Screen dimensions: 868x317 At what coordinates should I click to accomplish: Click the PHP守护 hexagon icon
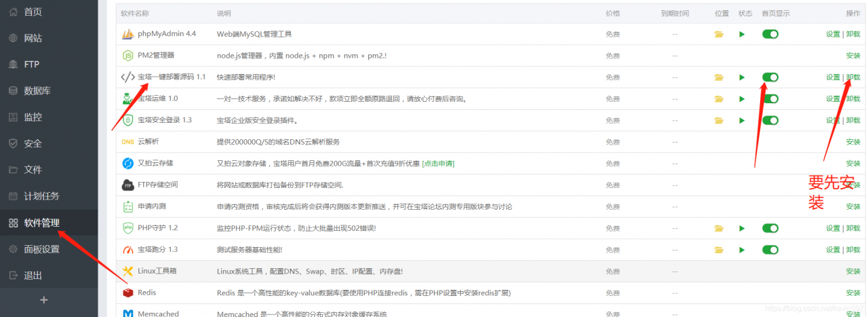tap(127, 228)
